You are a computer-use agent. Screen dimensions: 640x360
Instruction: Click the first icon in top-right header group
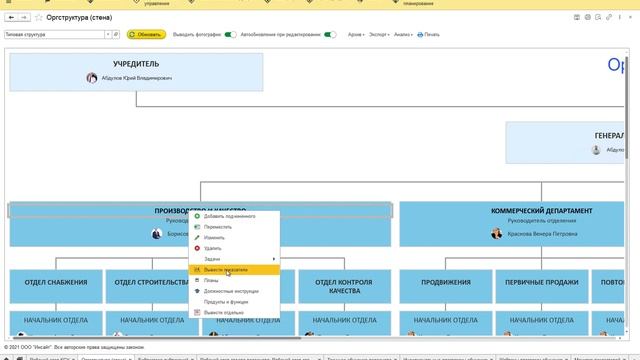tap(577, 17)
